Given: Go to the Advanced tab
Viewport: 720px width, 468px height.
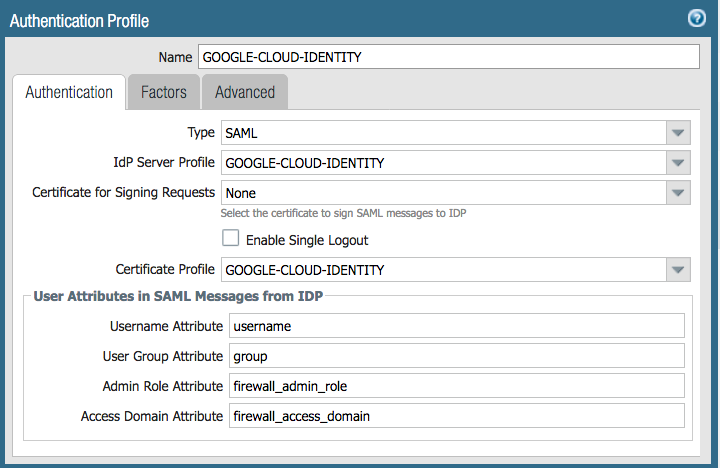Looking at the screenshot, I should click(x=245, y=92).
